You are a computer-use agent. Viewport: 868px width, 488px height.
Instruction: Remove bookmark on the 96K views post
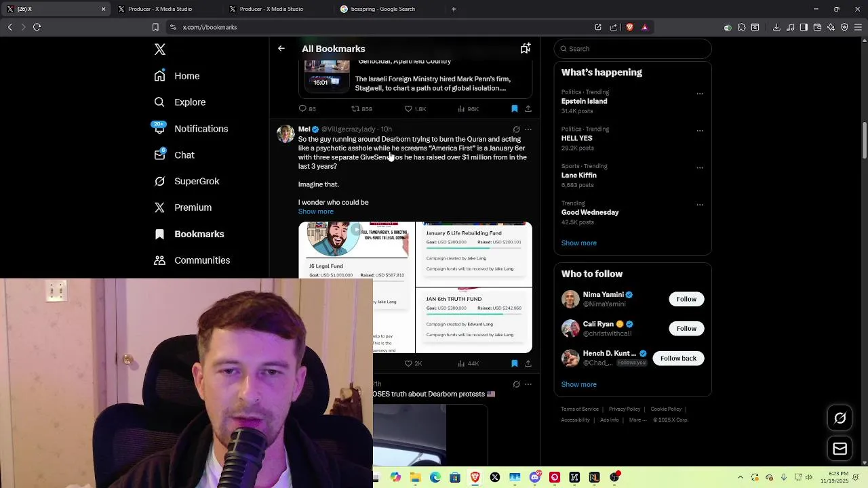click(515, 109)
